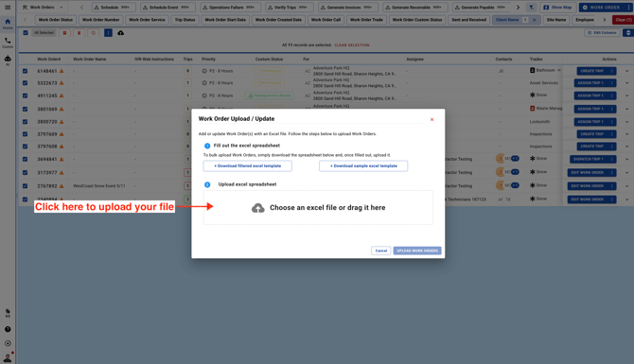
Task: Uncheck row checkbox for work order 6148461
Action: 25,71
